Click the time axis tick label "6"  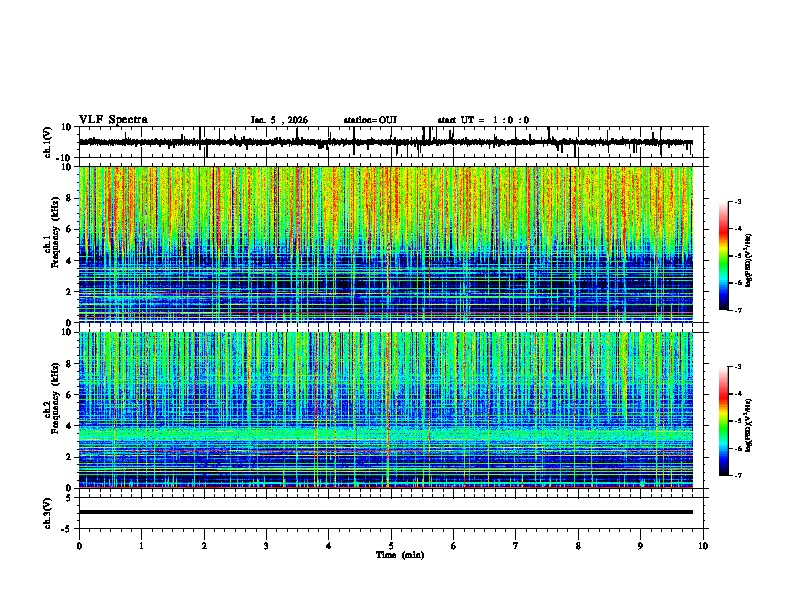pyautogui.click(x=453, y=546)
